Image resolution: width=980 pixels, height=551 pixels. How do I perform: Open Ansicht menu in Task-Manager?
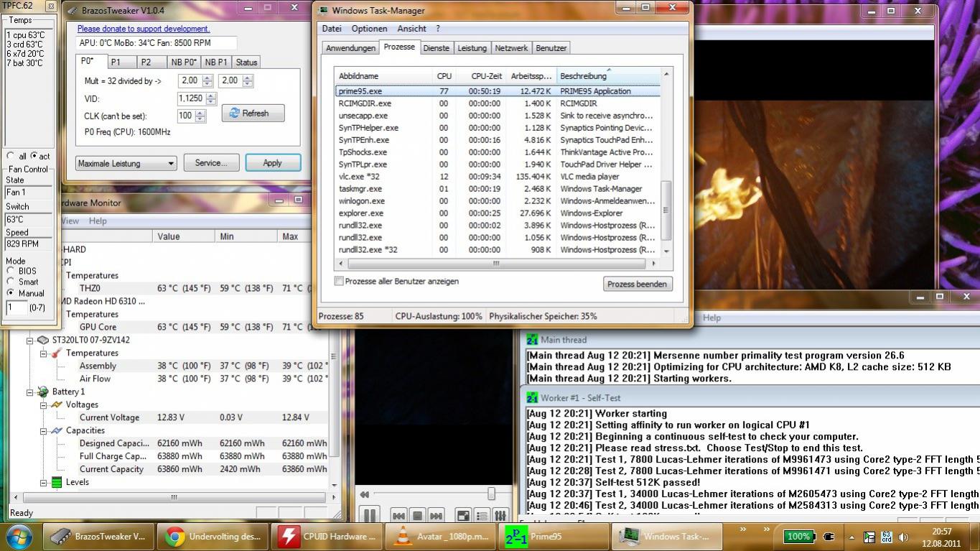coord(411,29)
